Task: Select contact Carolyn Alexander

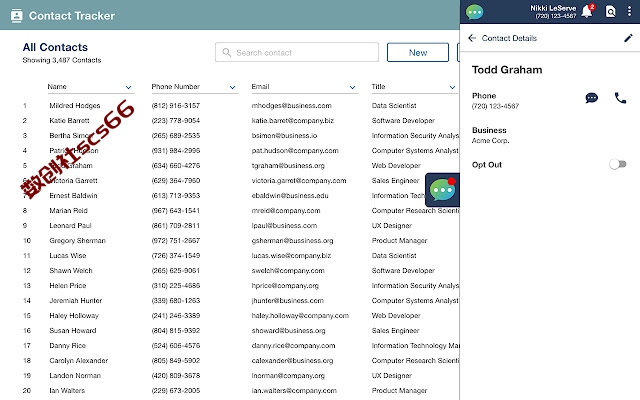Action: click(78, 360)
